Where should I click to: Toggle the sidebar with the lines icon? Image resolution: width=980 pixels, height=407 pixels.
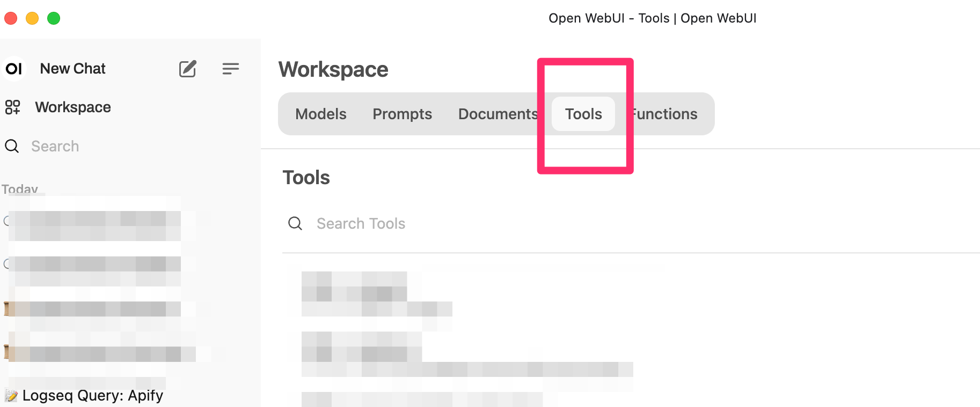pyautogui.click(x=231, y=69)
